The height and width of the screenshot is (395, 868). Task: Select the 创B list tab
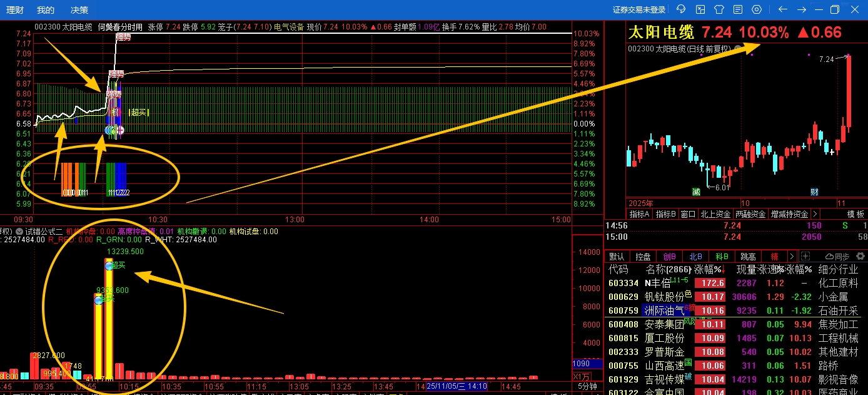pos(669,257)
